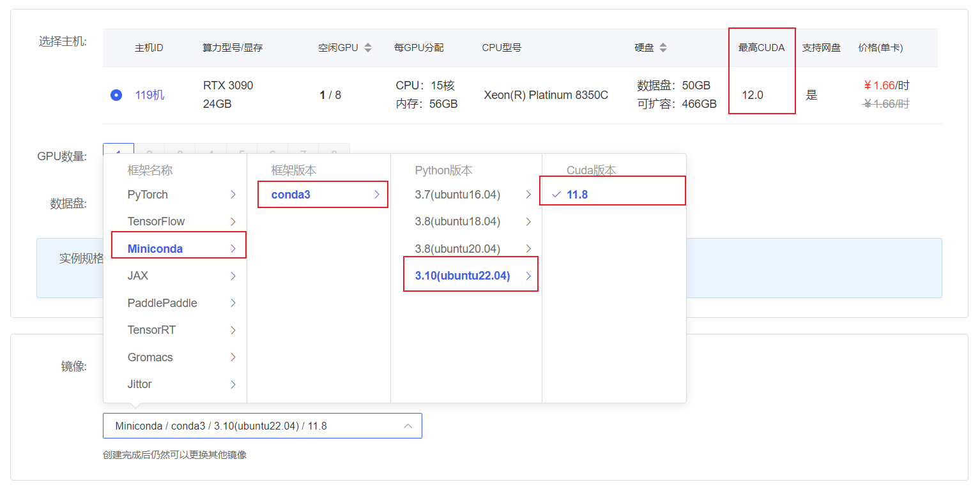Image resolution: width=980 pixels, height=487 pixels.
Task: Select Python 3.7(ubuntu16.04)
Action: [457, 195]
